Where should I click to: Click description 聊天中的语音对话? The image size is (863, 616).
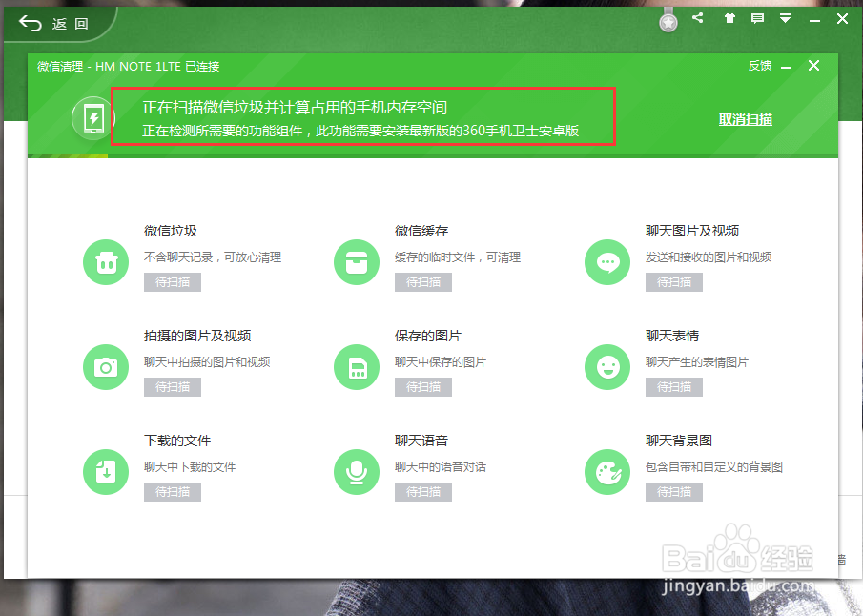[x=441, y=467]
